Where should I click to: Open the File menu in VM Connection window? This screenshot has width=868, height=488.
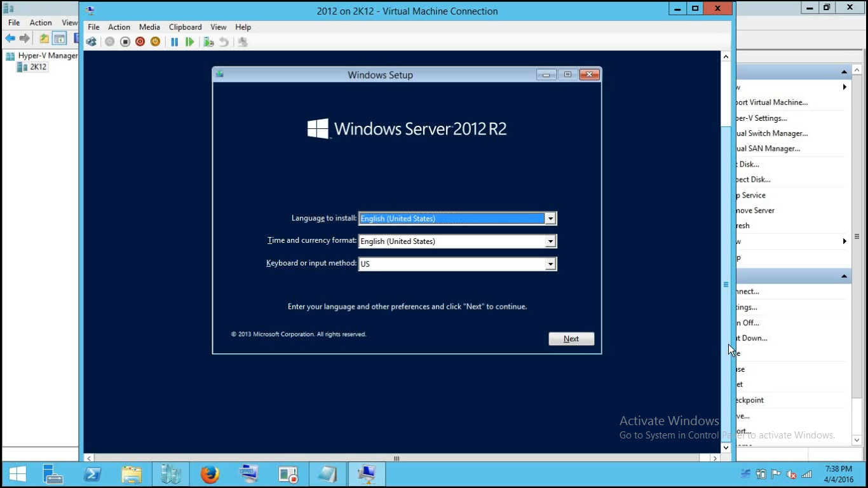click(93, 27)
